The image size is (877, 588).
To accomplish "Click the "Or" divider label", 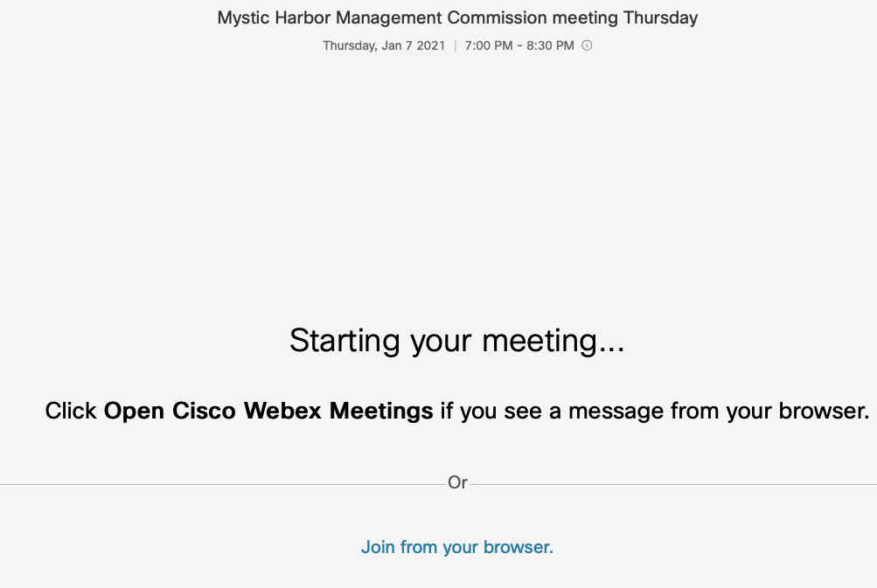I will coord(457,482).
